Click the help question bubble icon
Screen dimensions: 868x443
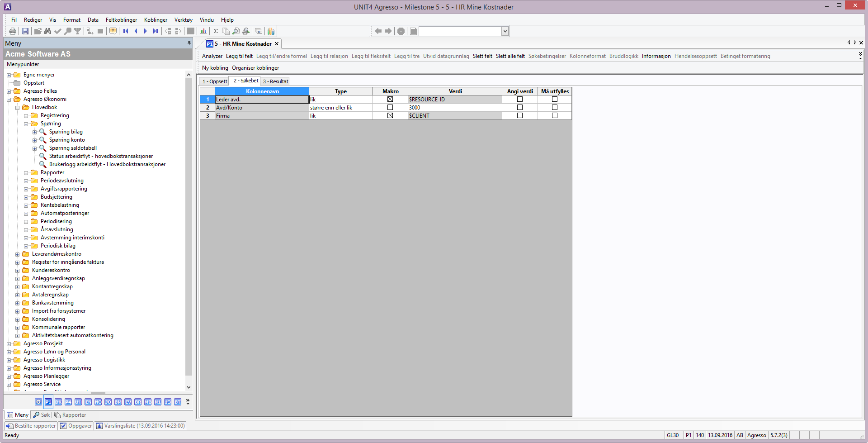[x=113, y=31]
